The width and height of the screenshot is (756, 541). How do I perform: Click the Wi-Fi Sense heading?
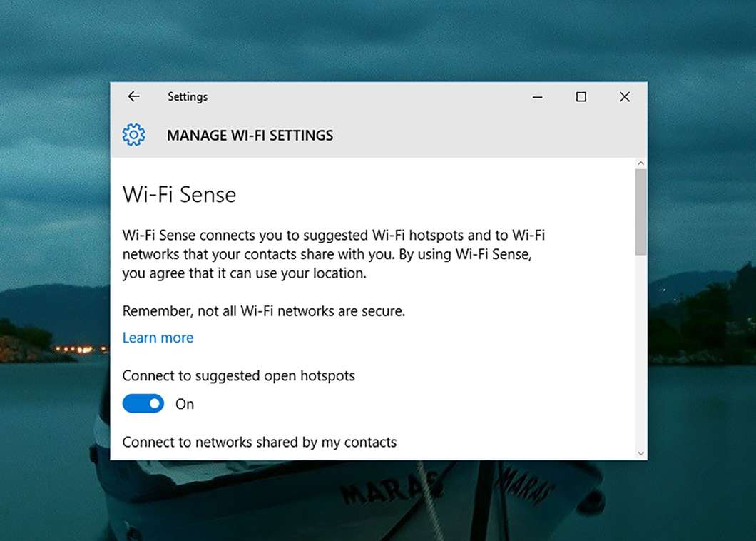(x=179, y=194)
